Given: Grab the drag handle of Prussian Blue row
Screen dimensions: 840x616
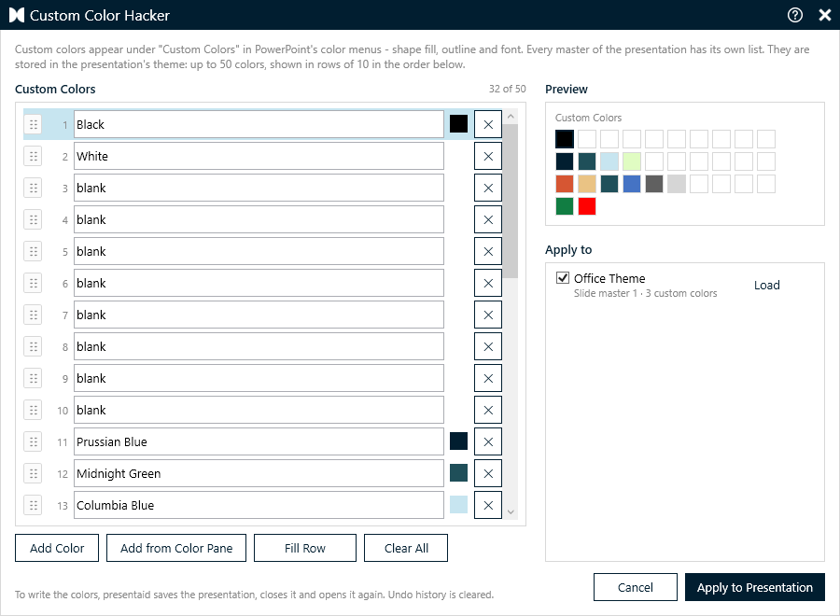Looking at the screenshot, I should coord(34,441).
